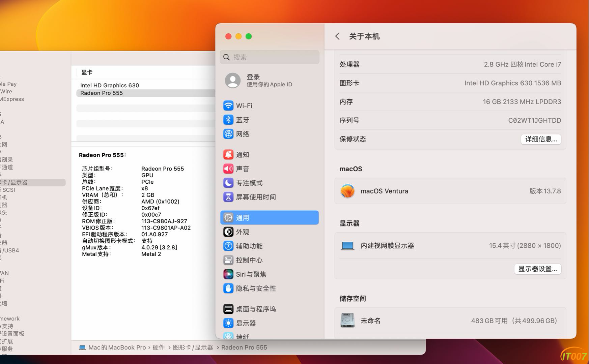Image resolution: width=589 pixels, height=364 pixels.
Task: Click the Screen Time (屏幕使用时间) hourglass icon
Action: pyautogui.click(x=228, y=197)
